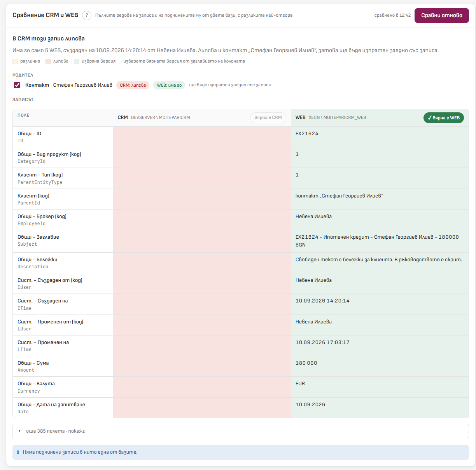Click Невена Илиева in the CUser row
Screen dimensions: 476x470
pyautogui.click(x=313, y=280)
